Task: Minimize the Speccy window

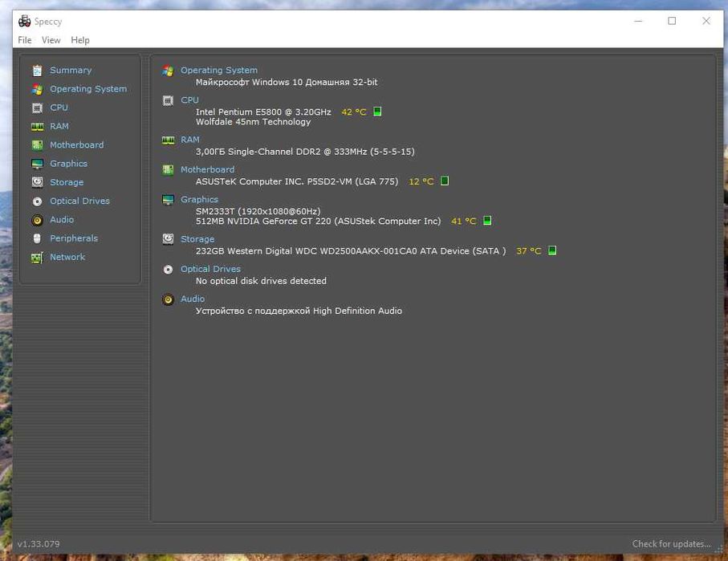Action: 638,21
